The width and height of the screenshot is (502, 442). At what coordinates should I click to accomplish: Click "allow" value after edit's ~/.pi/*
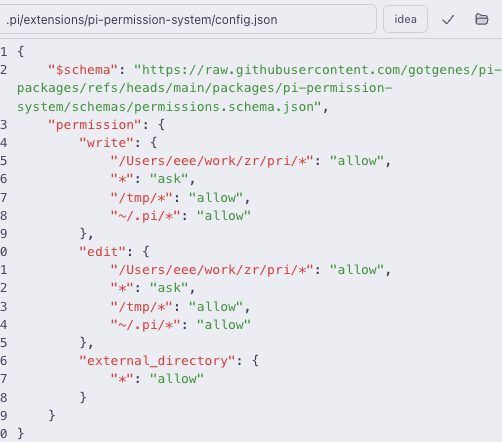pyautogui.click(x=224, y=325)
